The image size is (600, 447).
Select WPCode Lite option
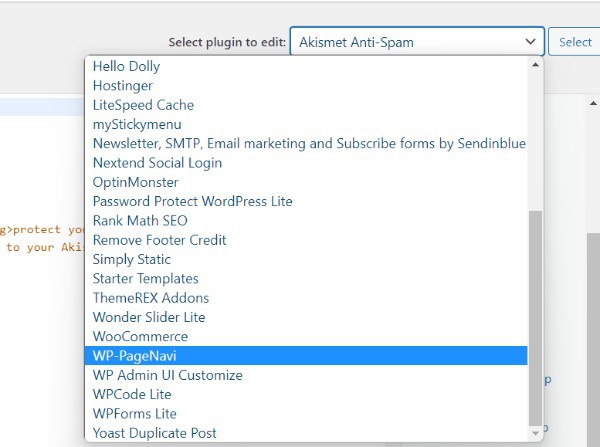[306, 394]
